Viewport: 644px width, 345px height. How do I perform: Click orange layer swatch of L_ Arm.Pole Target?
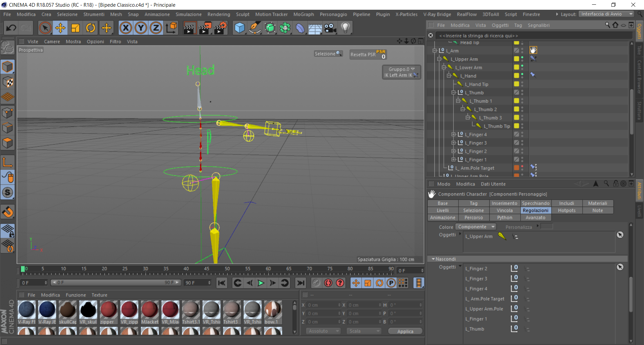pyautogui.click(x=517, y=168)
